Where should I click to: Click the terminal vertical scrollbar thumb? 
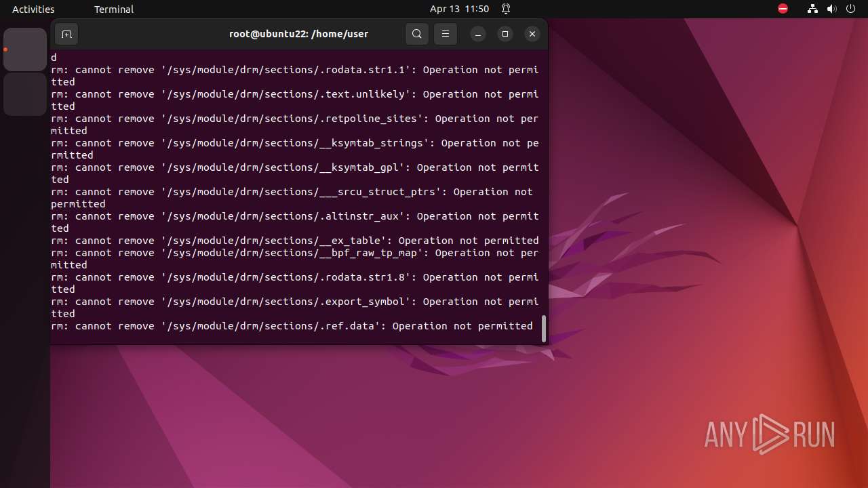pos(543,329)
